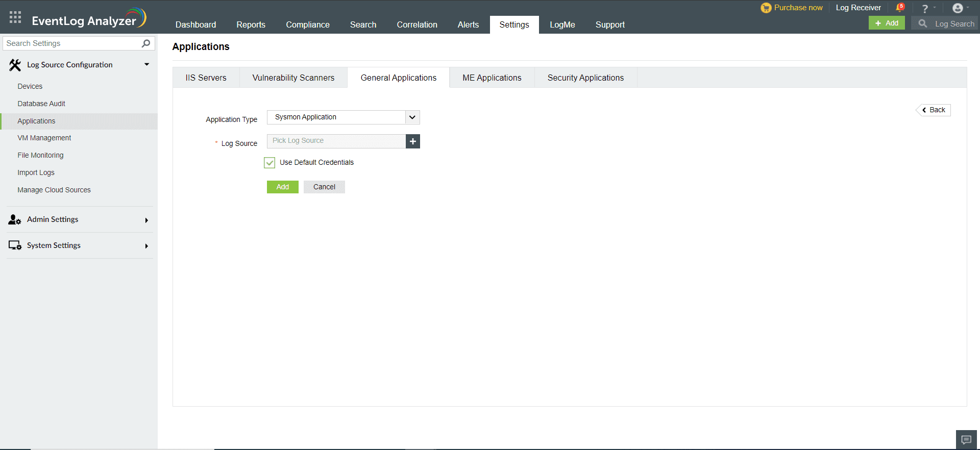Open the Search tab
This screenshot has width=980, height=450.
pos(363,24)
